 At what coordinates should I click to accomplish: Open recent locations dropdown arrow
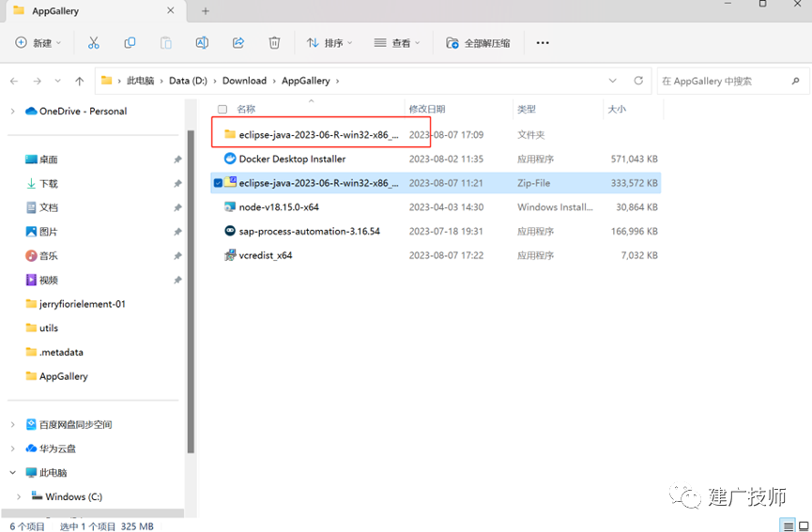tap(57, 81)
